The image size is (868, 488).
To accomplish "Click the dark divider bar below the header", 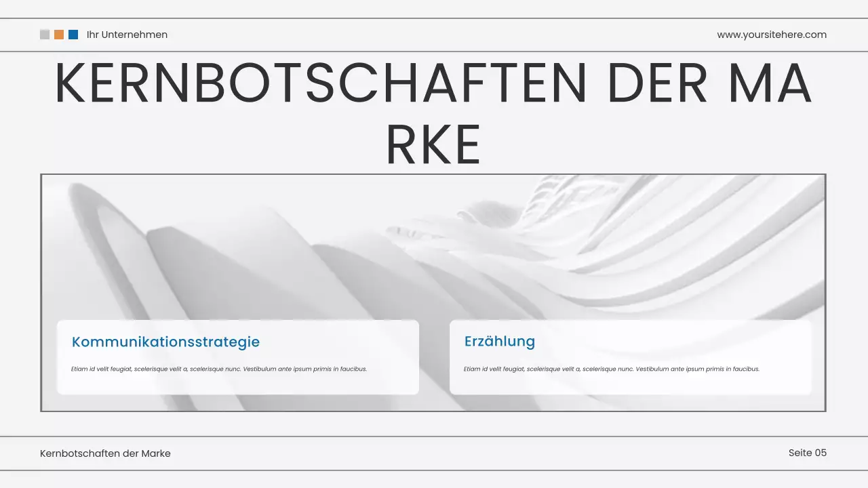I will tap(434, 52).
